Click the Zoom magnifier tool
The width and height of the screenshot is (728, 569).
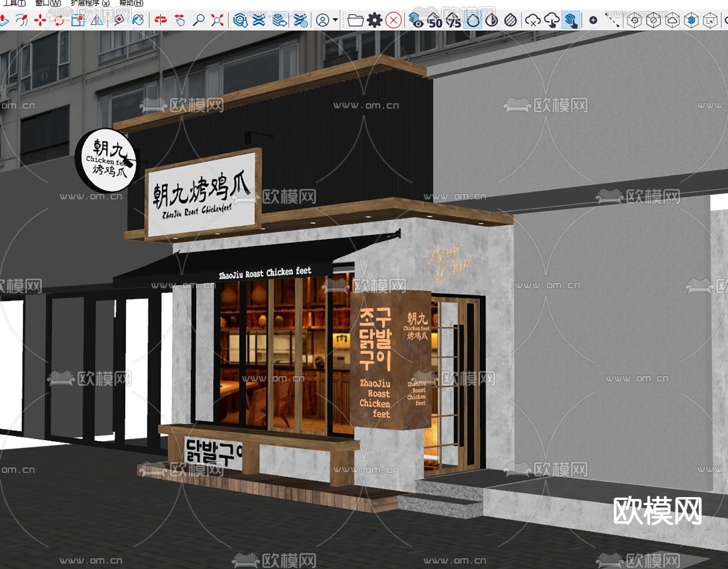[x=199, y=20]
